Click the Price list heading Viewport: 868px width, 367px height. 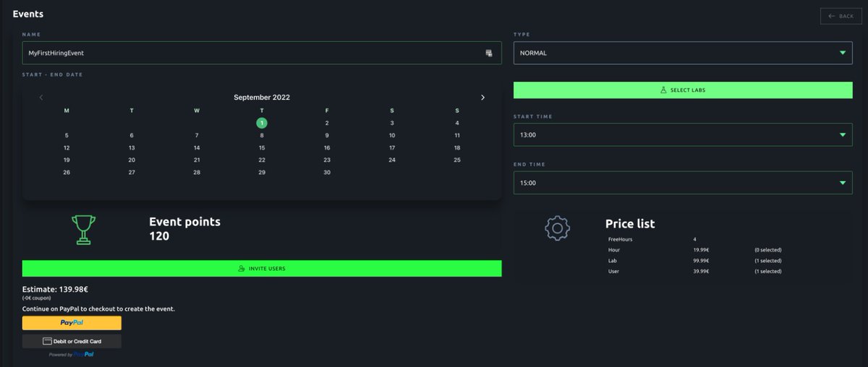(630, 224)
